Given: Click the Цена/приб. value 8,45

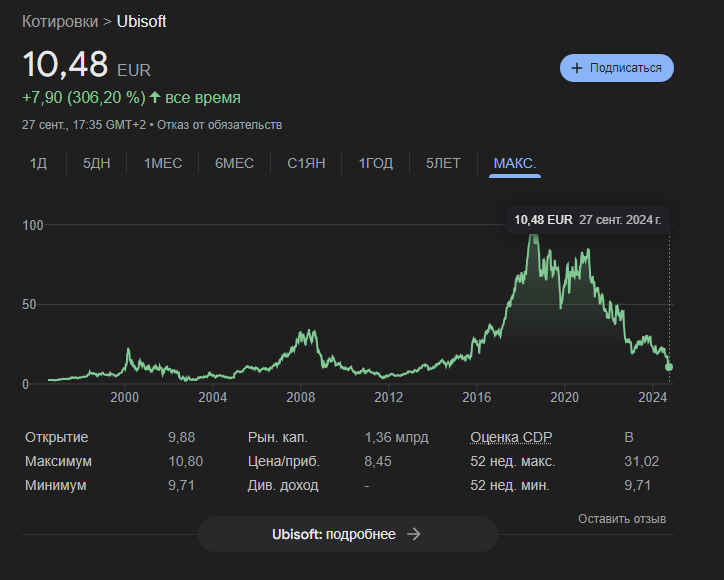Looking at the screenshot, I should 378,461.
